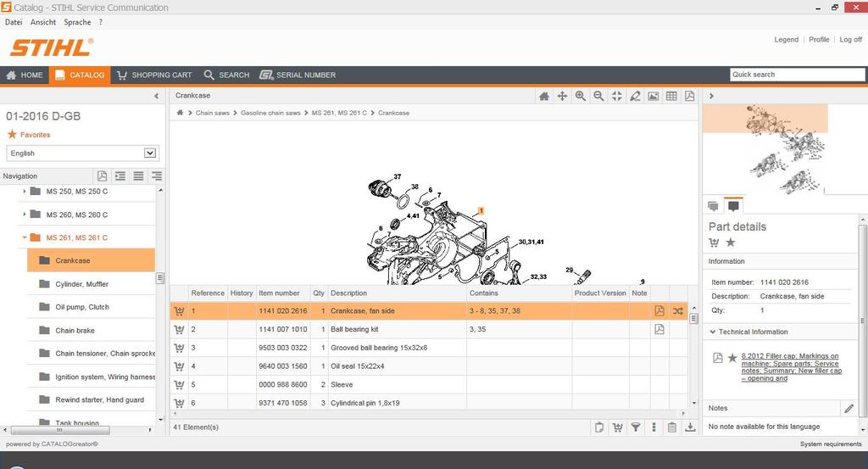Open the Sprache menu
The image size is (868, 469).
(77, 22)
